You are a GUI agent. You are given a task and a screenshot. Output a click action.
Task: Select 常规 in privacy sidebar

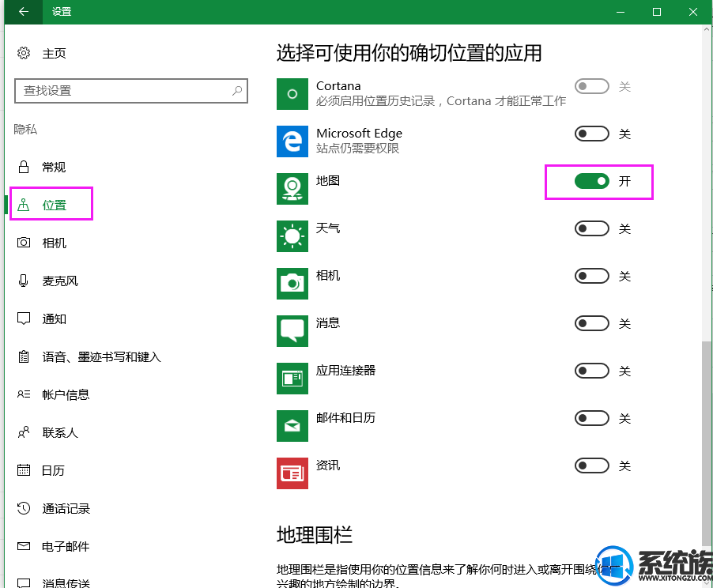pos(54,167)
